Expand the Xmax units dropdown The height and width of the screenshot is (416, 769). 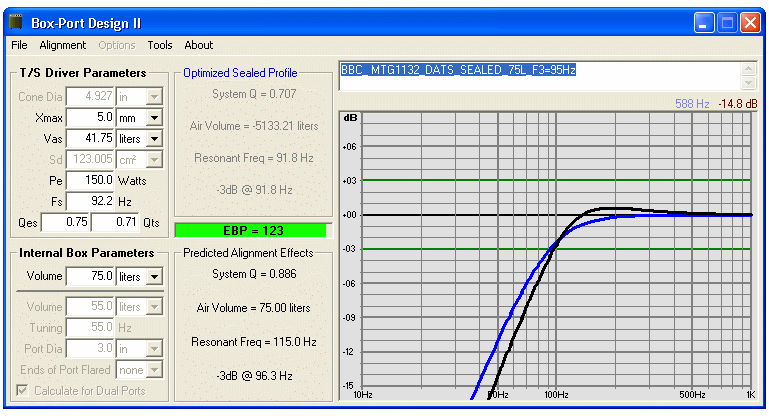tap(154, 118)
